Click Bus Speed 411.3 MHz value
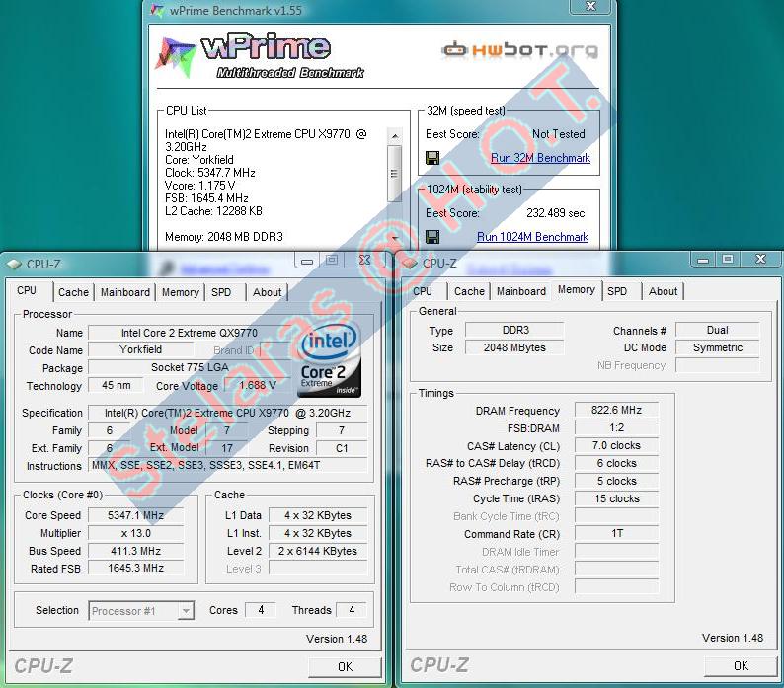The height and width of the screenshot is (688, 784). click(135, 551)
